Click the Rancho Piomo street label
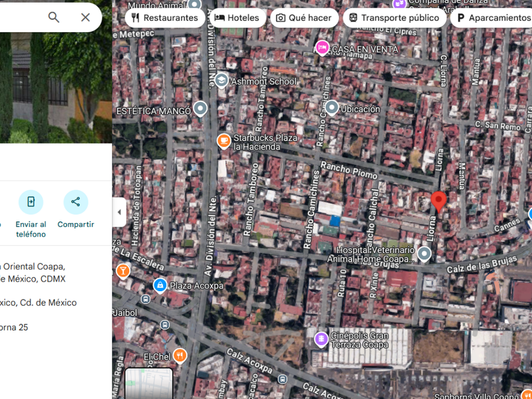This screenshot has width=532, height=399. (x=349, y=170)
